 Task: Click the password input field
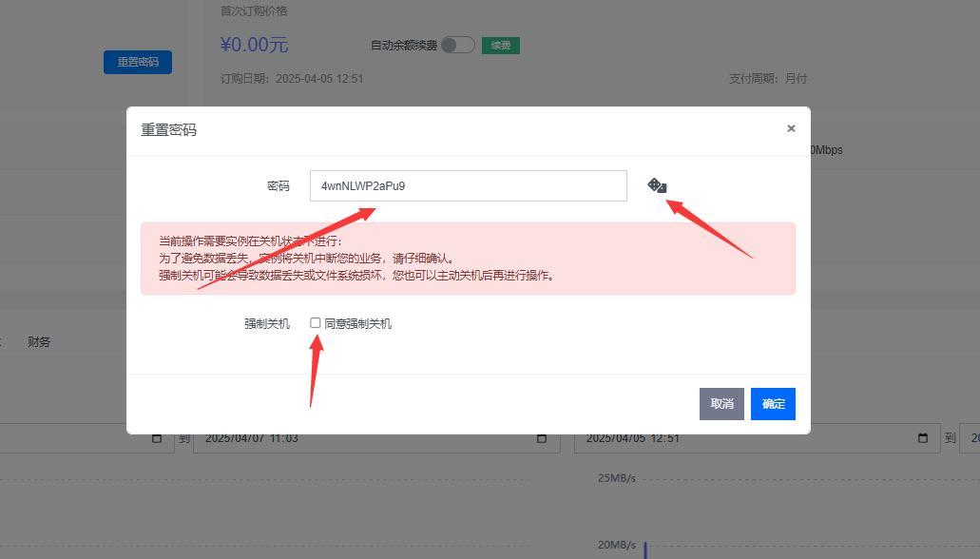click(x=468, y=185)
